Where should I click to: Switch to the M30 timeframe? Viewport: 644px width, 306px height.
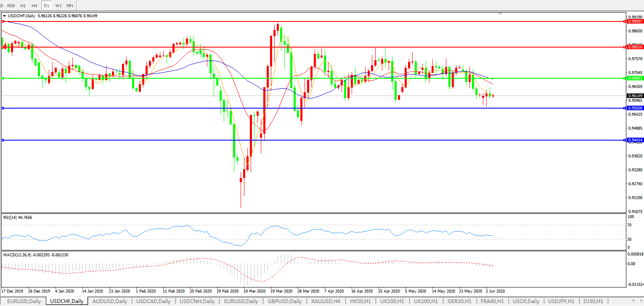click(x=11, y=5)
